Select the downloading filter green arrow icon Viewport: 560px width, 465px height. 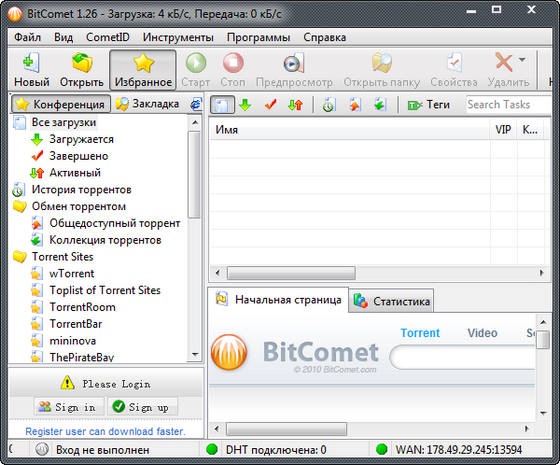click(245, 105)
